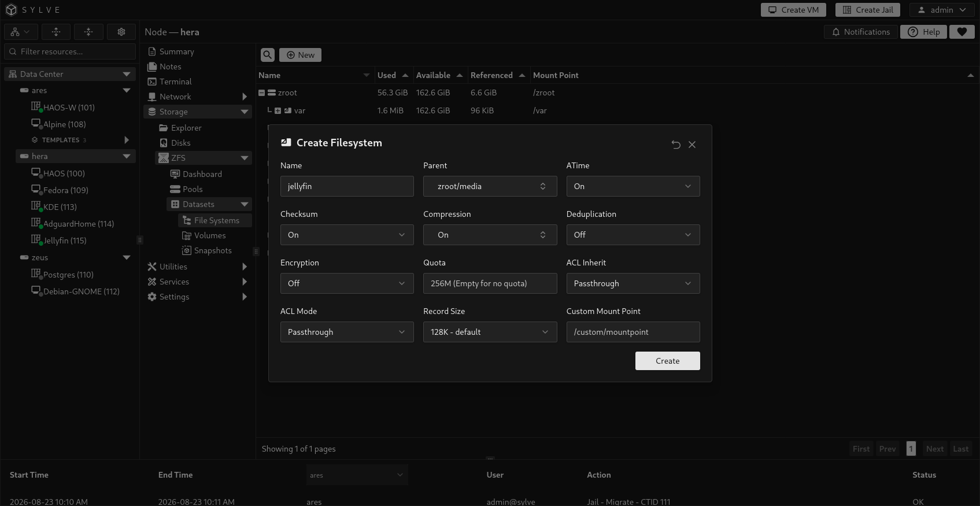Collapse the ares node
Viewport: 980px width, 506px height.
pos(127,90)
